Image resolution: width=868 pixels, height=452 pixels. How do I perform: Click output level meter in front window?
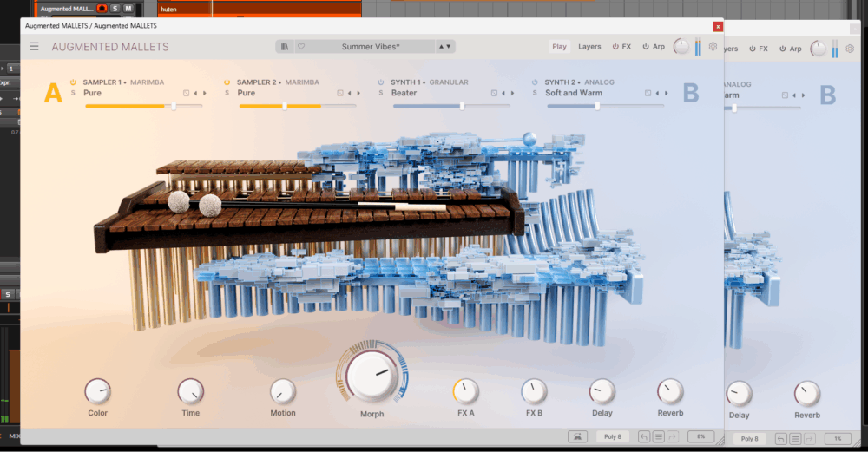pyautogui.click(x=698, y=47)
